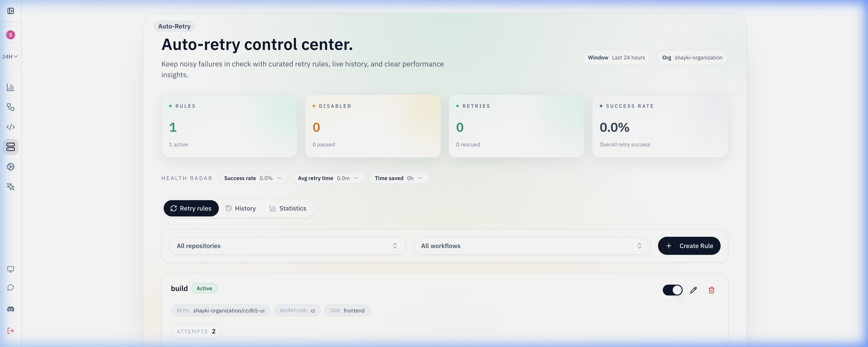Viewport: 868px width, 347px height.
Task: Open the Discord icon in the sidebar
Action: point(10,309)
